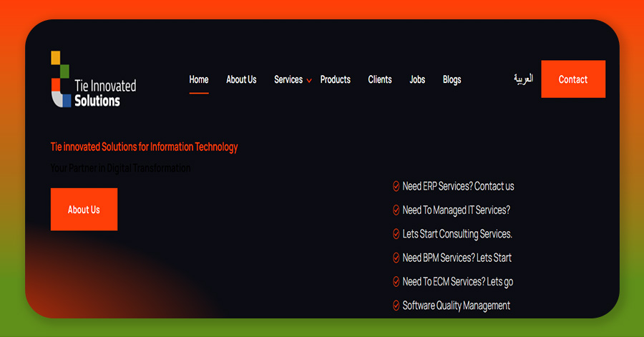
Task: Open the Services menu item
Action: pyautogui.click(x=288, y=79)
